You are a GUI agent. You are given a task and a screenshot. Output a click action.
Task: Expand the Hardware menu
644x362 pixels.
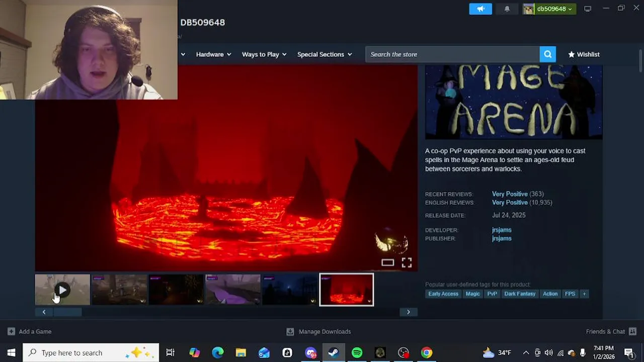[213, 54]
